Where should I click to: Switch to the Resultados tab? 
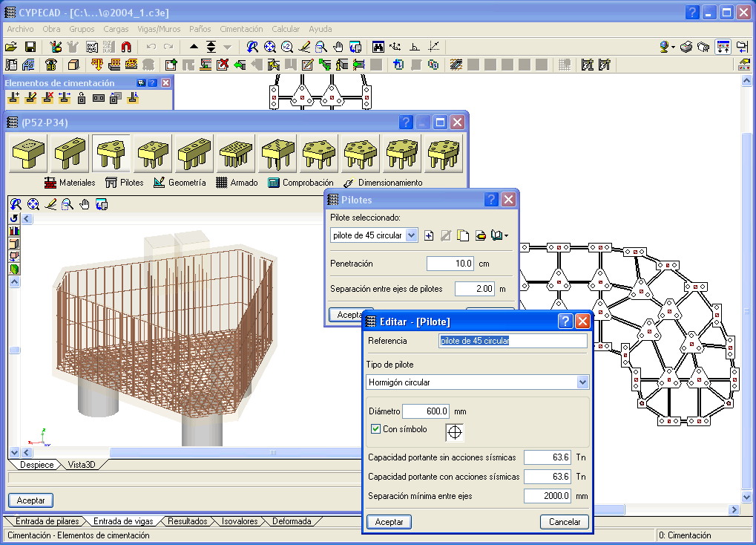187,521
